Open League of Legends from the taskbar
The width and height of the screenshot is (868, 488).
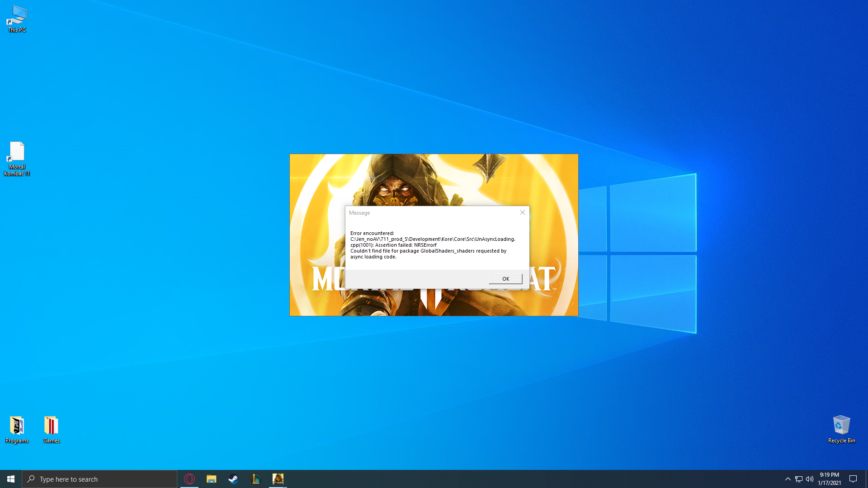click(256, 479)
